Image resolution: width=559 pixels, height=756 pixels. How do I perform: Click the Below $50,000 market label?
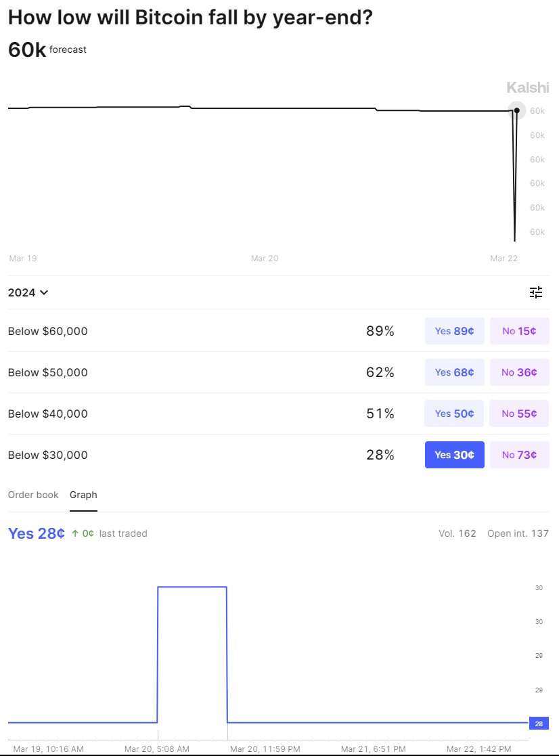coord(48,372)
